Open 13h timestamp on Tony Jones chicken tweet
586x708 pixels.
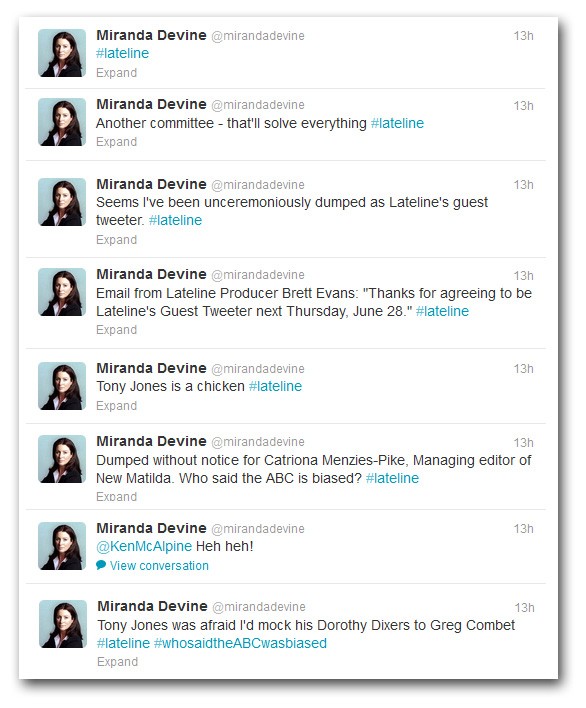pos(523,369)
